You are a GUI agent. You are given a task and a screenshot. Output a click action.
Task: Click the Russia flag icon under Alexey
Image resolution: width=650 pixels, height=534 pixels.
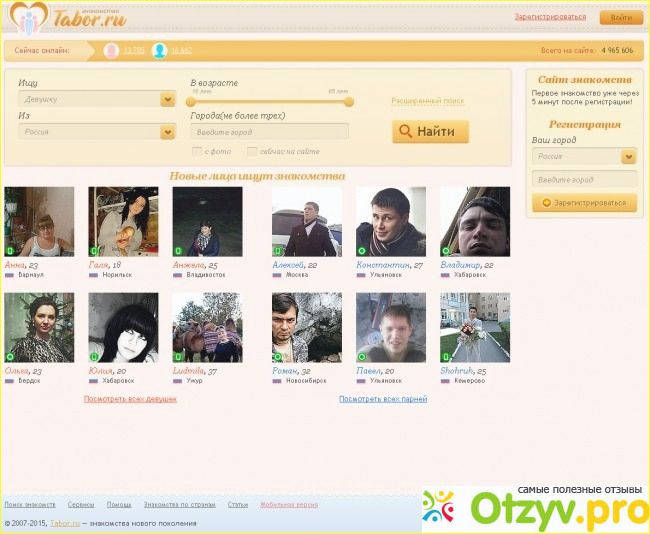pos(276,274)
